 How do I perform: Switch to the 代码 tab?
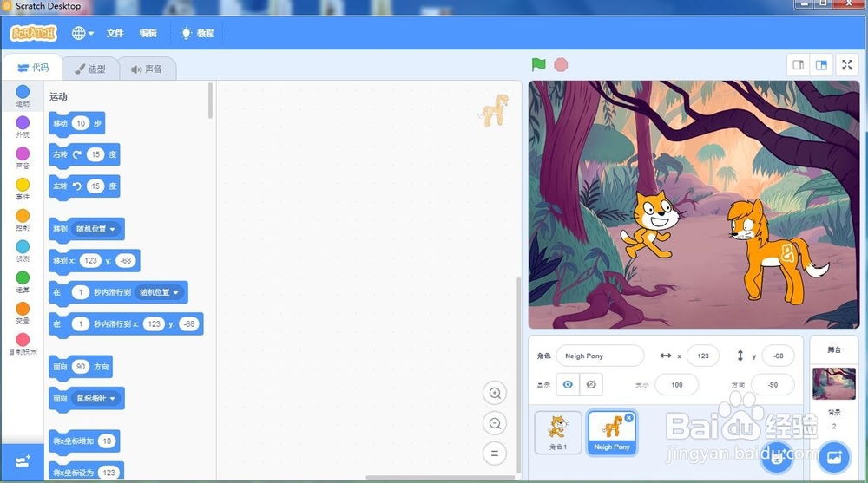coord(33,68)
